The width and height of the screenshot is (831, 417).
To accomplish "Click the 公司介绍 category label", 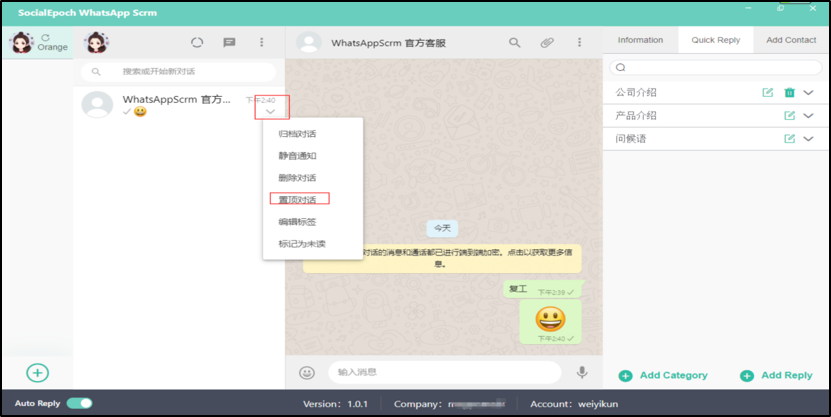I will 636,92.
